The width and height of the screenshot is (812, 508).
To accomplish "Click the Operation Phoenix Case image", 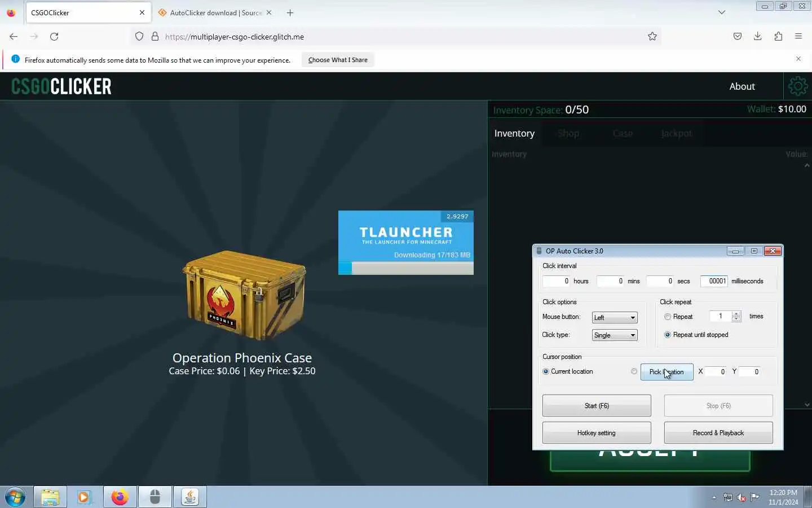I will 244,295.
